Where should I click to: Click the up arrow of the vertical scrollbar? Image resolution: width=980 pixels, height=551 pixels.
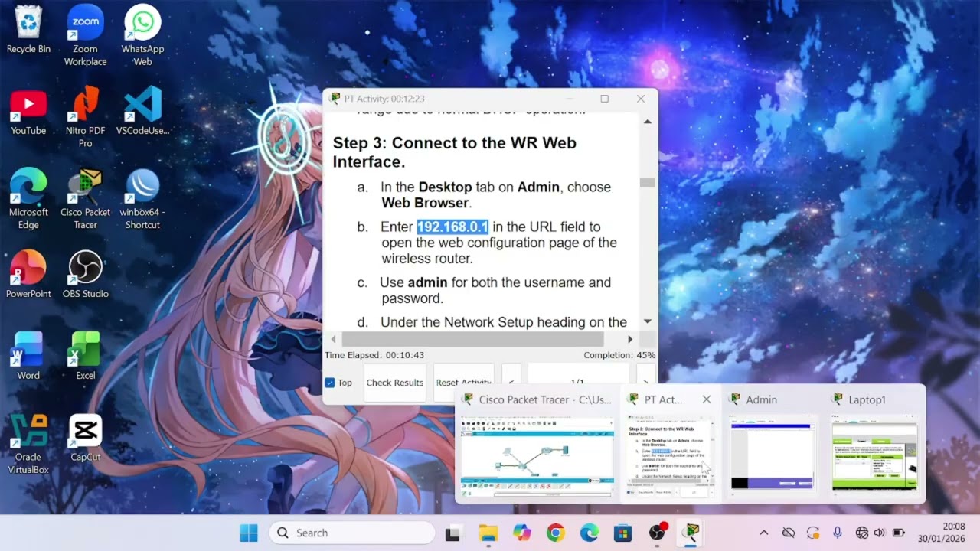pos(648,122)
